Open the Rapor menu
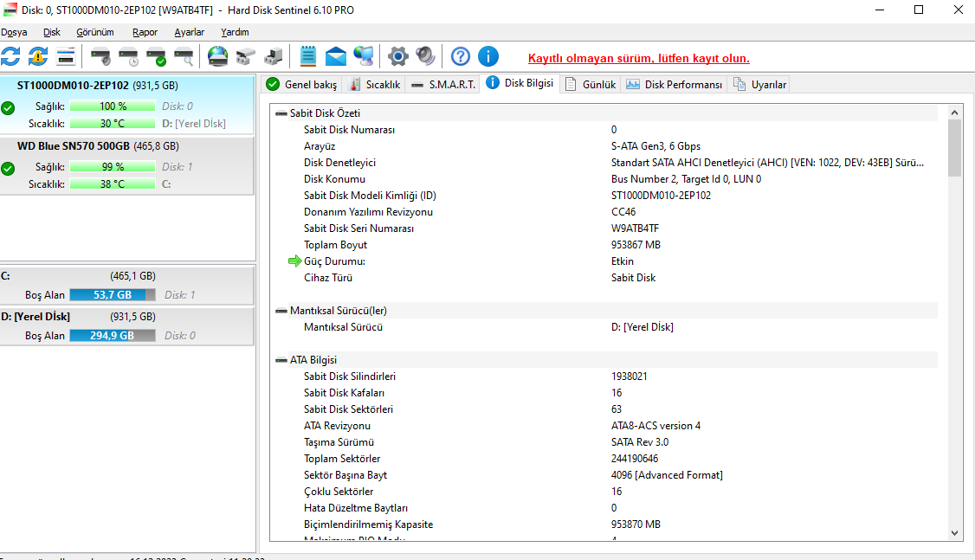This screenshot has height=560, width=975. [x=145, y=32]
